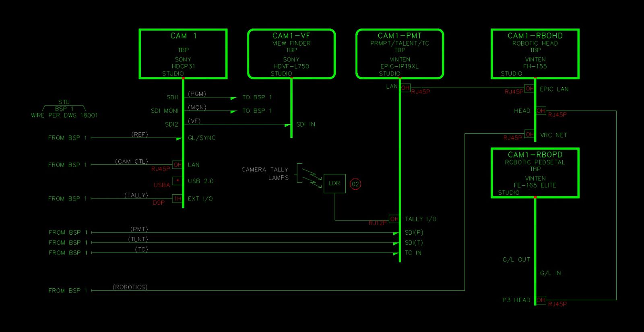Screen dimensions: 644x332
Task: Select the OH connector box at VRC NET
Action: (x=529, y=134)
